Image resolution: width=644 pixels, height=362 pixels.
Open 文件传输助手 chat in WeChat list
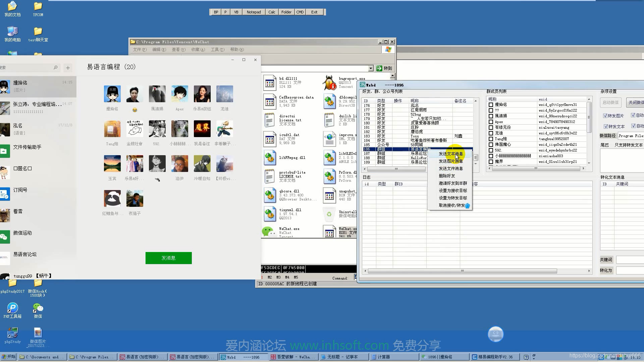coord(38,151)
